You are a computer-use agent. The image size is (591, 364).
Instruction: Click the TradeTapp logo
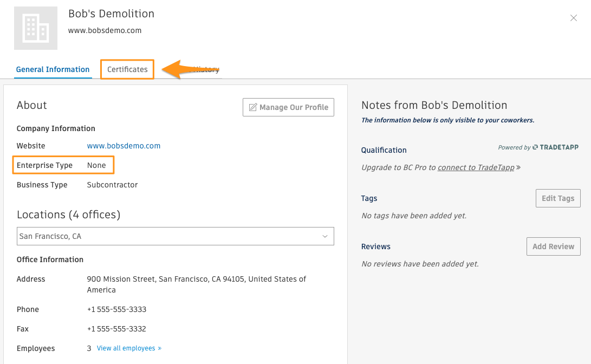[x=556, y=147]
